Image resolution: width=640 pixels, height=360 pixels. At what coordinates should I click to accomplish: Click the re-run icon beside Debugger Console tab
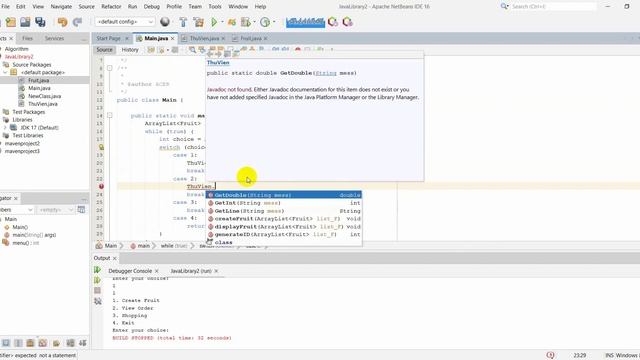97,269
